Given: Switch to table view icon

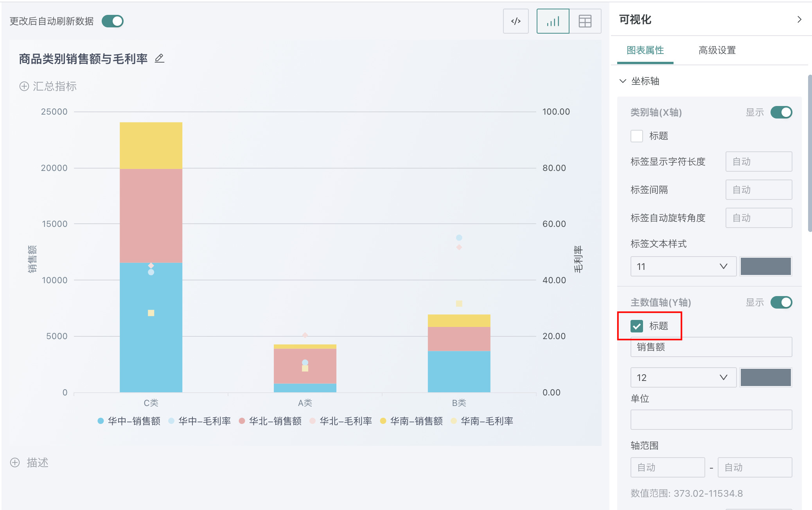Looking at the screenshot, I should click(585, 21).
